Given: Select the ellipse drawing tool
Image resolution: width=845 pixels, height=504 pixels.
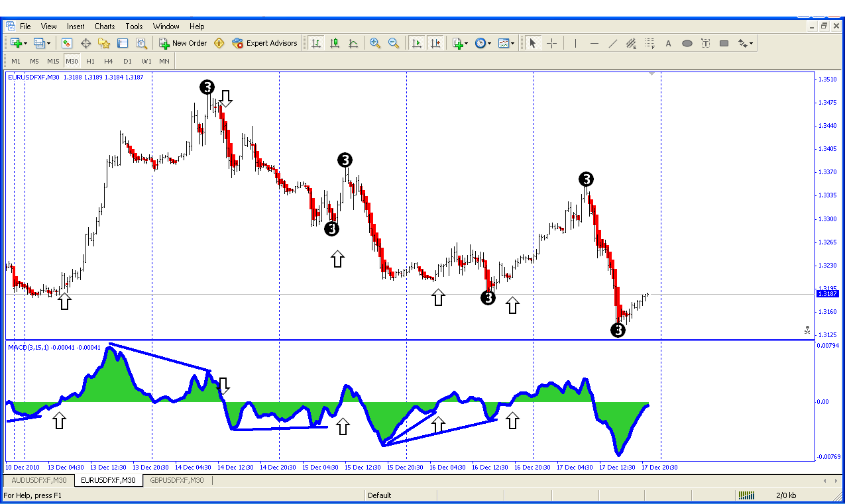Looking at the screenshot, I should [687, 43].
